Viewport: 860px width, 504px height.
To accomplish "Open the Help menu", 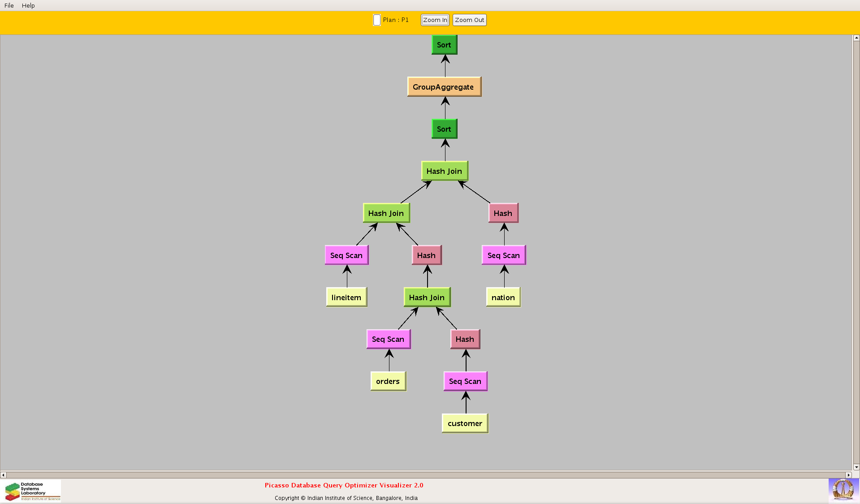I will pyautogui.click(x=28, y=5).
